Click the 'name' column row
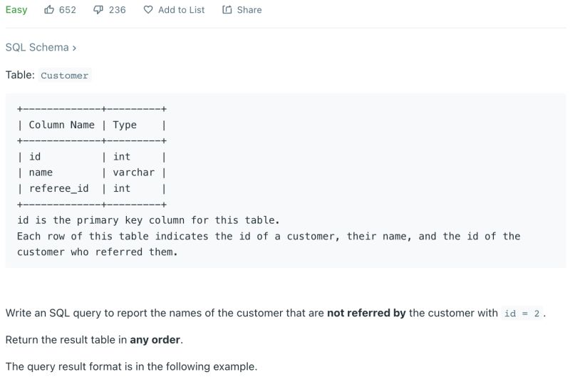This screenshot has width=570, height=392. (92, 172)
